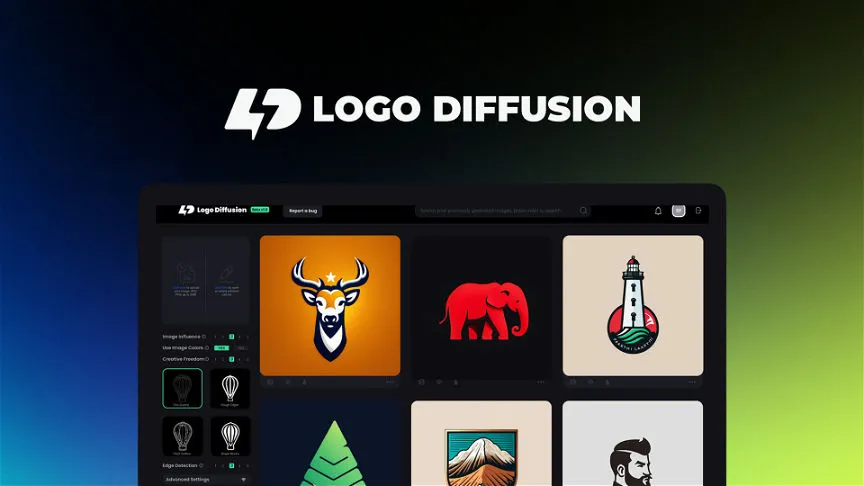Open the mountain shield logo
This screenshot has height=486, width=864.
(481, 444)
